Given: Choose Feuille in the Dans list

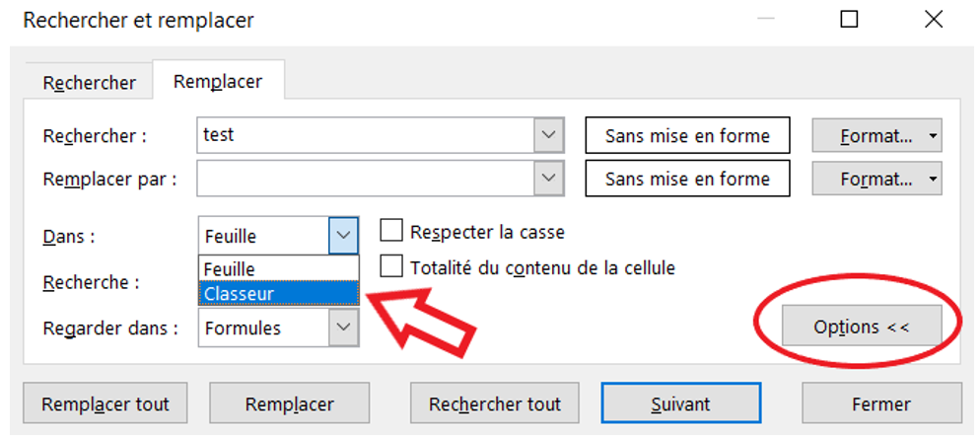Looking at the screenshot, I should point(279,269).
